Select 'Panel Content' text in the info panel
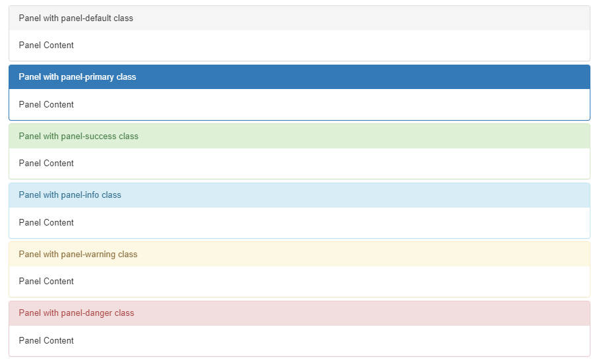The height and width of the screenshot is (364, 599). click(46, 222)
